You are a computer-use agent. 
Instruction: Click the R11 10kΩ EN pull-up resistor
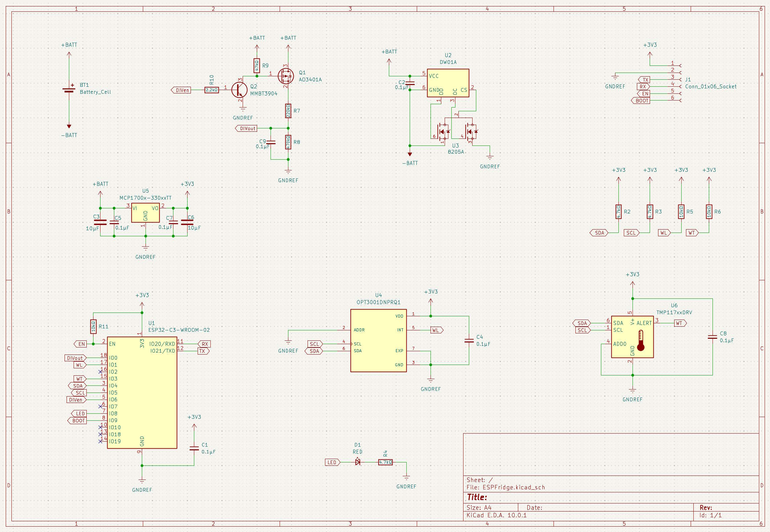coord(93,327)
